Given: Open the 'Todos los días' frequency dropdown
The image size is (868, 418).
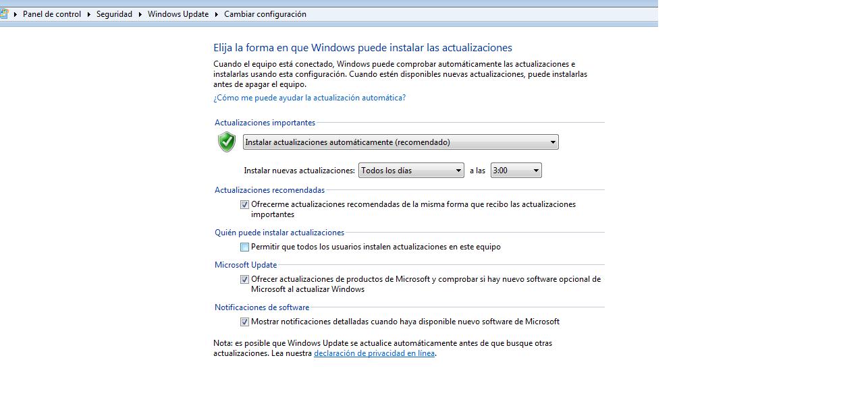Looking at the screenshot, I should point(411,171).
